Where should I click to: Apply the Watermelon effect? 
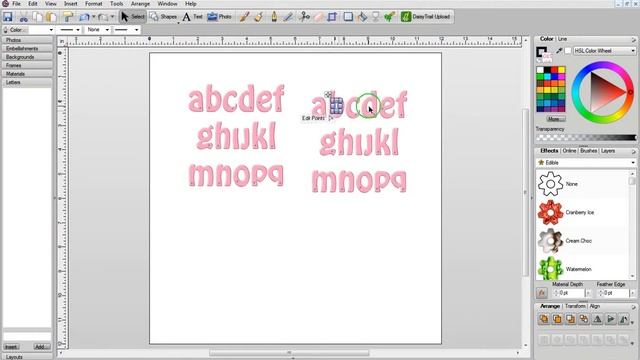[x=583, y=269]
